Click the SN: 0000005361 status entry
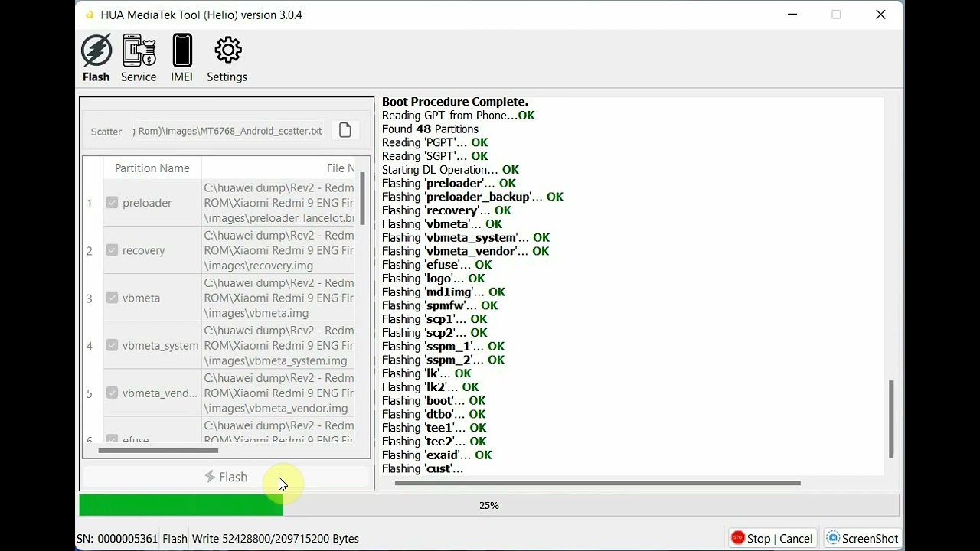Viewport: 980px width, 551px height. click(x=117, y=539)
